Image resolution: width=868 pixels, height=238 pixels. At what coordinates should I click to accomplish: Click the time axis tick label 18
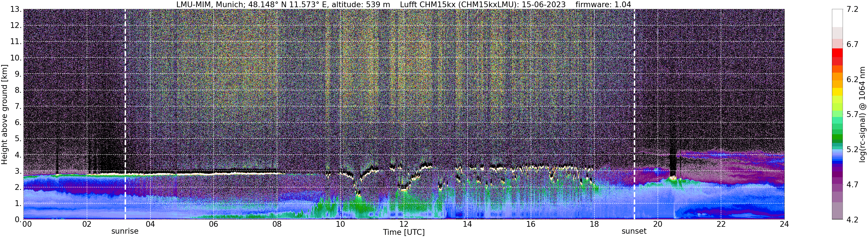click(595, 224)
